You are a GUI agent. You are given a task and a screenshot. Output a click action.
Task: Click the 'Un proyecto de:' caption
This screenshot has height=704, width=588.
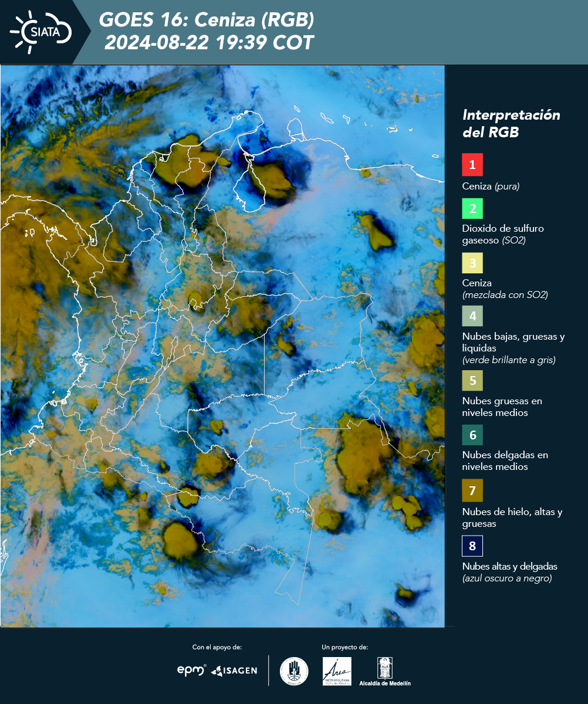coord(345,647)
